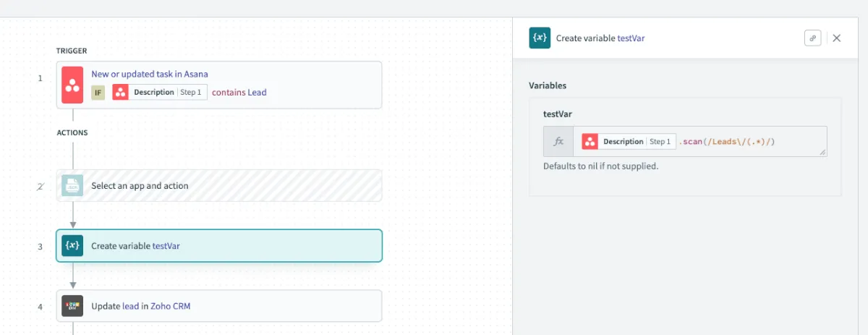Click the Asana icon inside trigger condition pill
This screenshot has width=868, height=335.
pyautogui.click(x=121, y=93)
